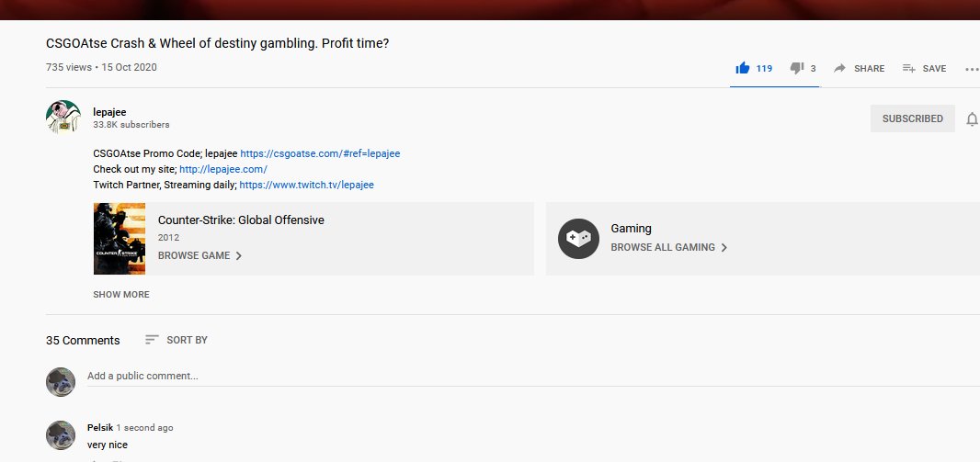The width and height of the screenshot is (980, 462).
Task: Click the video title text
Action: click(x=218, y=44)
